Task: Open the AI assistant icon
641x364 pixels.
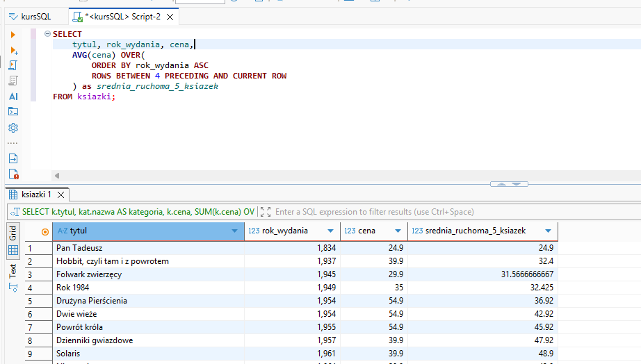Action: click(13, 97)
